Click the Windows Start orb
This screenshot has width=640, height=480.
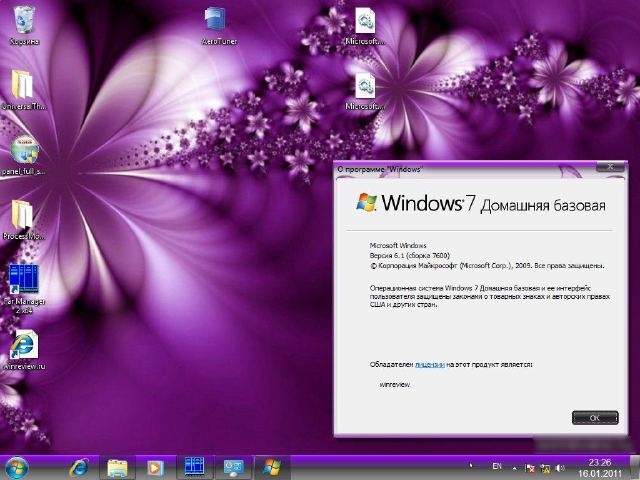pyautogui.click(x=18, y=466)
